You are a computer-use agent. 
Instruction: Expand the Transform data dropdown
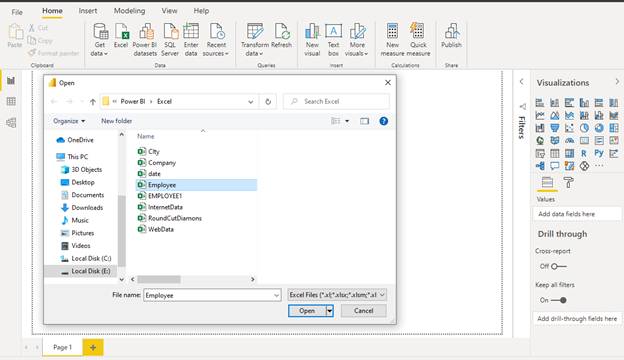click(x=261, y=54)
